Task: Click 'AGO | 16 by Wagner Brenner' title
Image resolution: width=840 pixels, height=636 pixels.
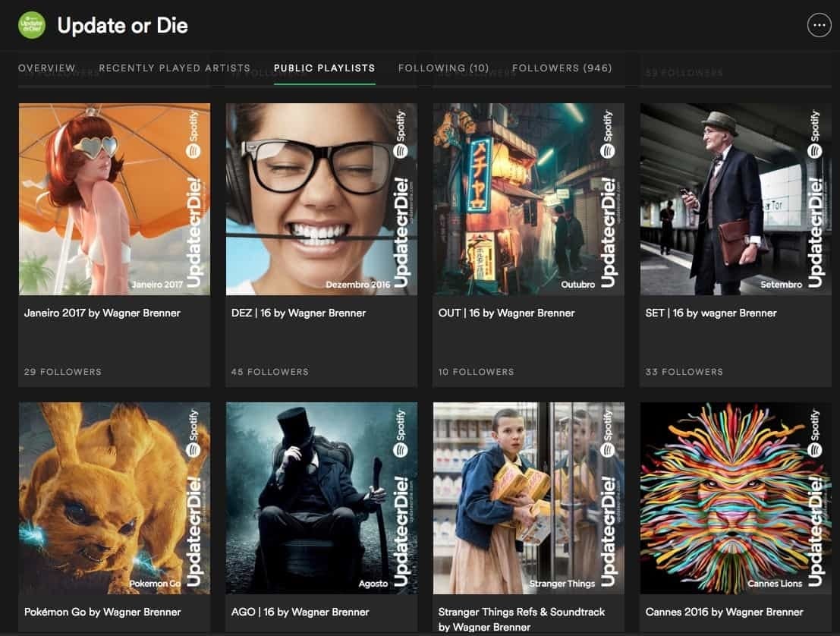Action: [x=300, y=612]
